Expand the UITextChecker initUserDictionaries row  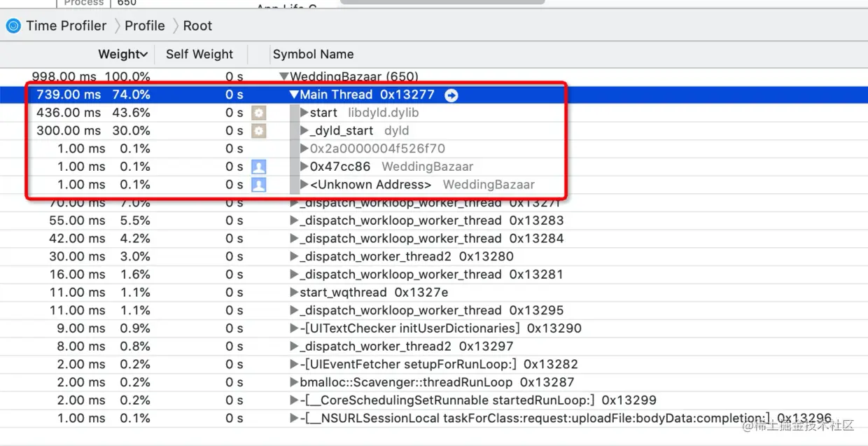[x=294, y=328]
